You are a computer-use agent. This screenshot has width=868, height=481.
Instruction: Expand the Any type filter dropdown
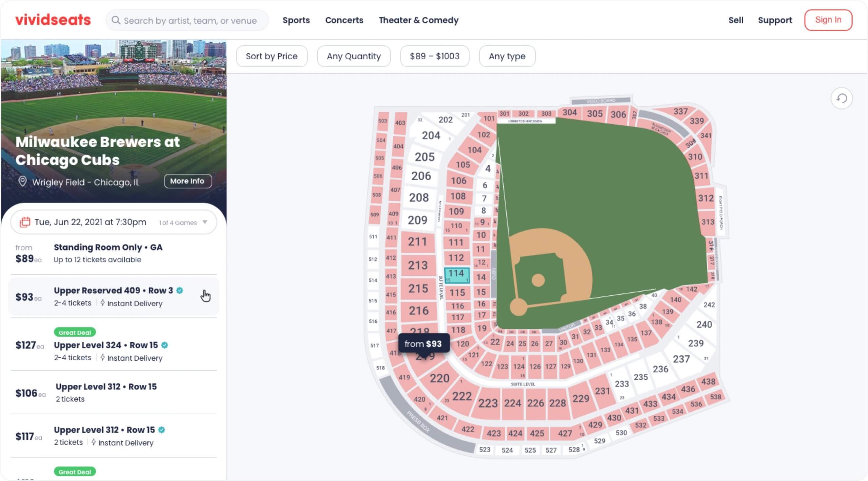(506, 56)
